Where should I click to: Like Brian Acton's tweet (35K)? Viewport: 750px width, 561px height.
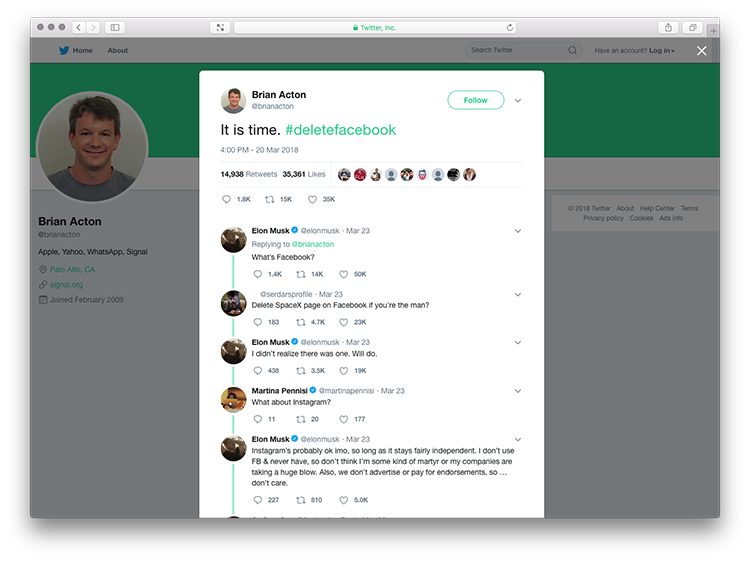click(321, 199)
